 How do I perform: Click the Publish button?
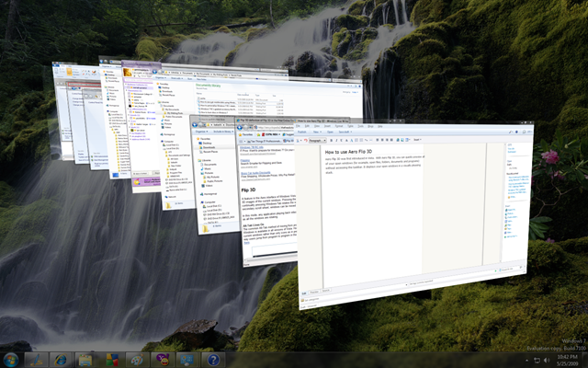click(x=302, y=132)
